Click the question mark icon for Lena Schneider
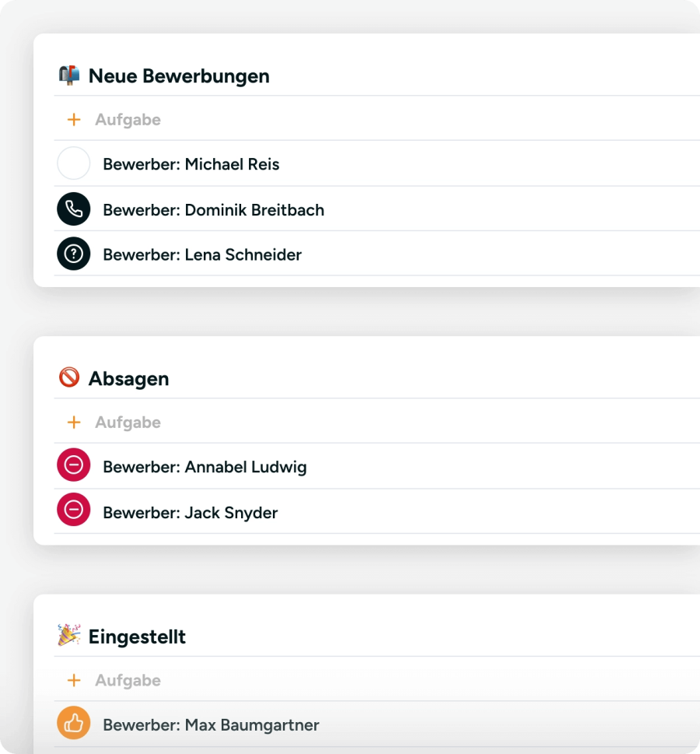 tap(73, 254)
